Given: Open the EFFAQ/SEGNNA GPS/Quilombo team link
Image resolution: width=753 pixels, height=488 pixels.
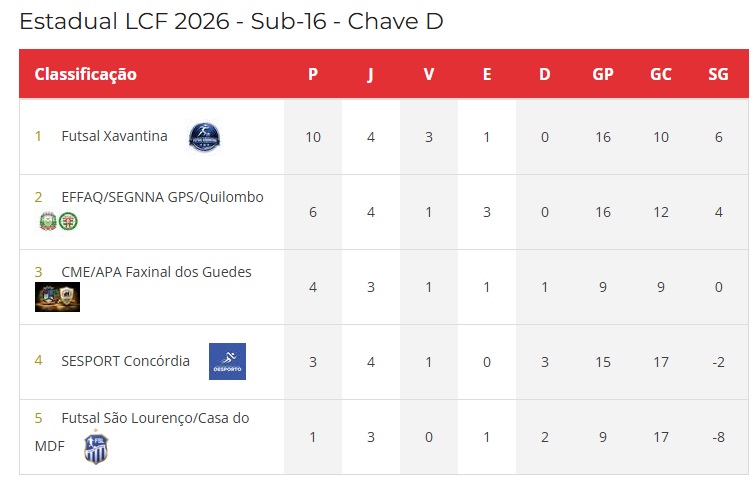Looking at the screenshot, I should coord(162,197).
